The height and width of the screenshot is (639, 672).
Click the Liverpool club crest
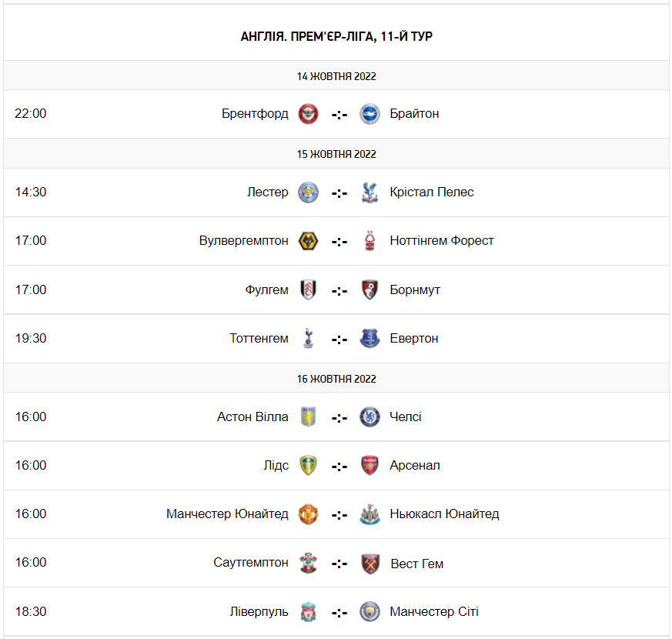point(308,612)
